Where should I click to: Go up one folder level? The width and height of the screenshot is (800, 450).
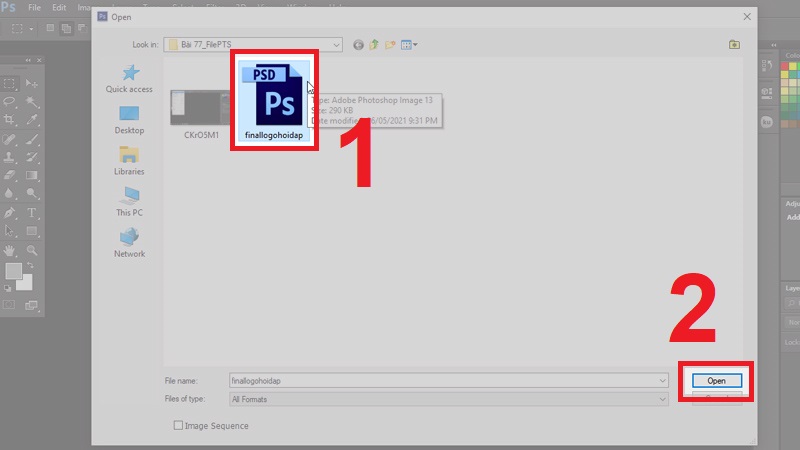pos(374,45)
